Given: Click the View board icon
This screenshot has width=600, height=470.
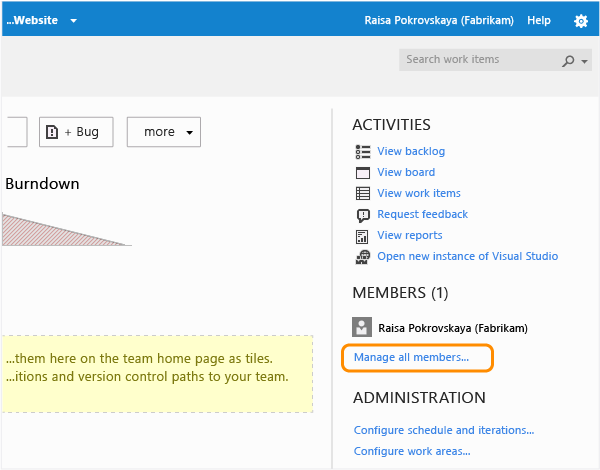Looking at the screenshot, I should (363, 173).
